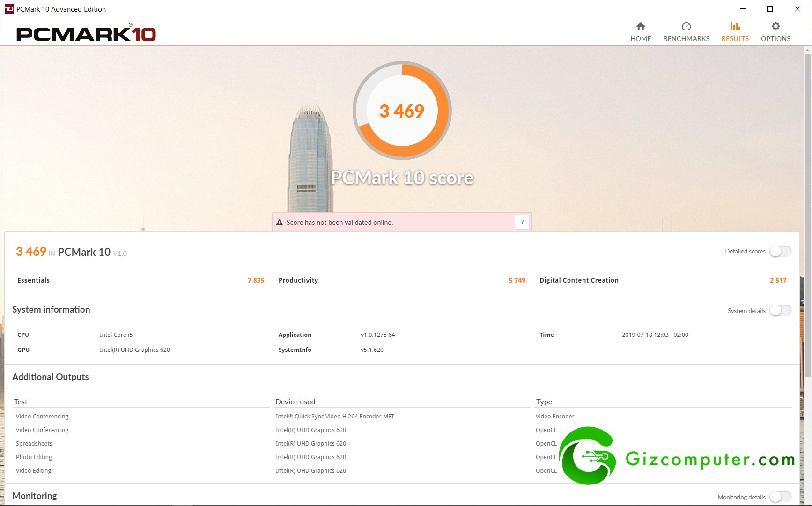Click the Monitoring heading
812x506 pixels.
coord(34,496)
